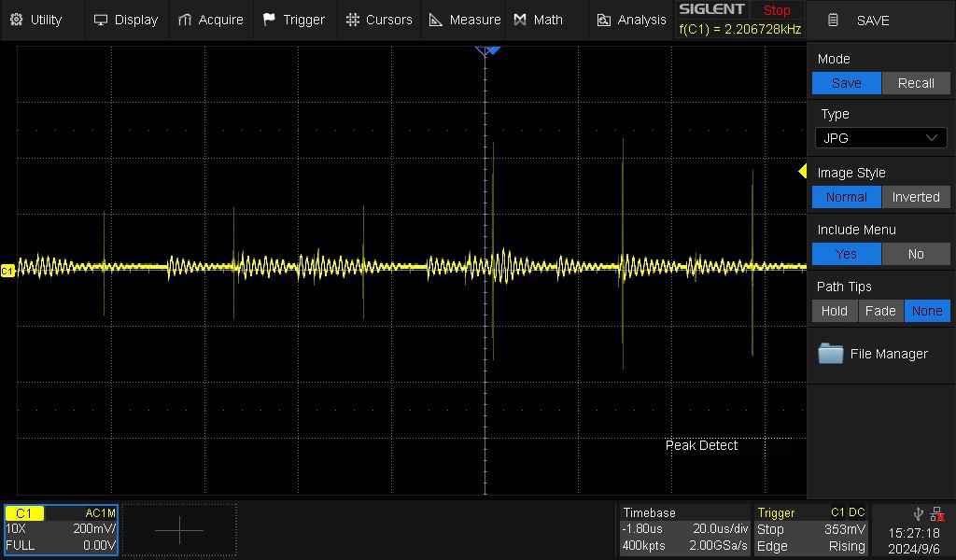Viewport: 956px width, 560px height.
Task: Open the Cursors menu
Action: pyautogui.click(x=379, y=21)
